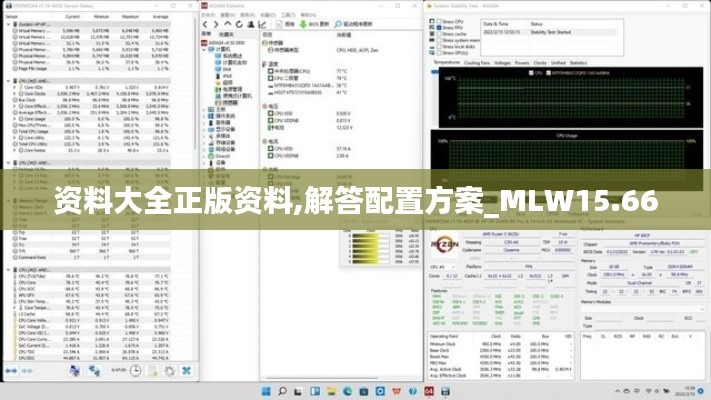Click the report document icon in AIDA64
711x400 pixels.
(279, 24)
